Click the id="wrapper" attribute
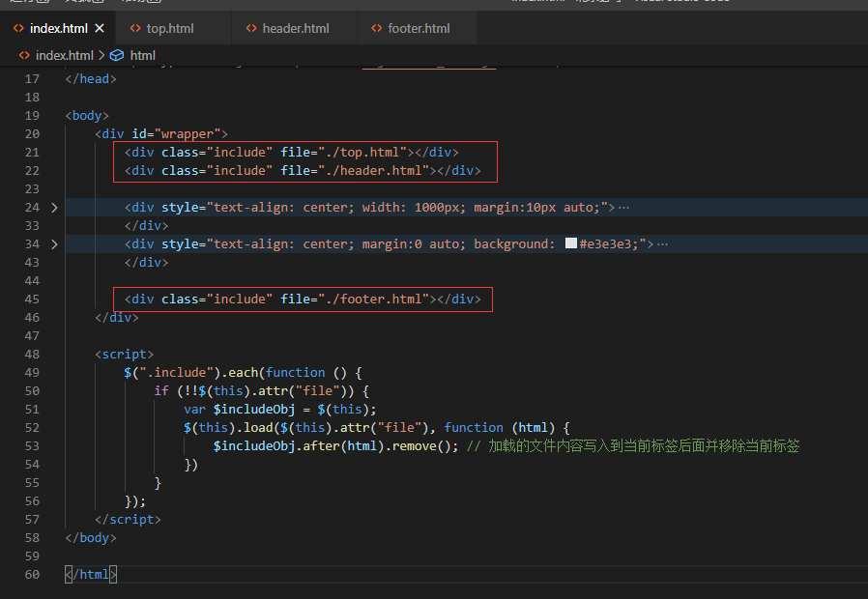Image resolution: width=868 pixels, height=599 pixels. (x=176, y=134)
